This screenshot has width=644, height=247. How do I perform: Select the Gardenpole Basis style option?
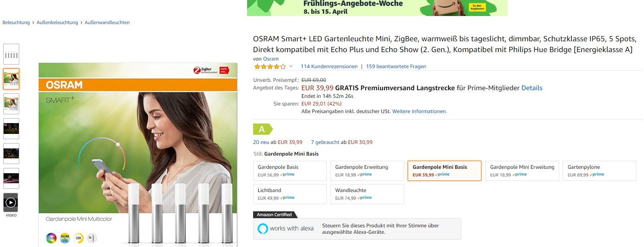[290, 171]
